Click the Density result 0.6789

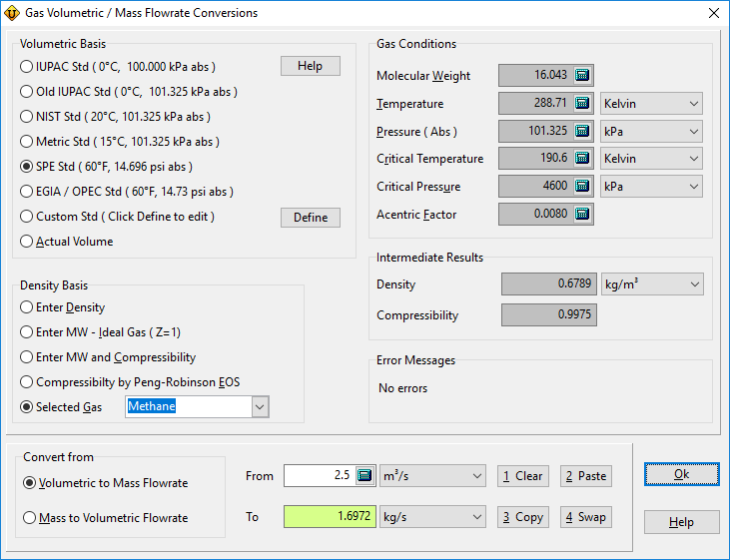549,283
